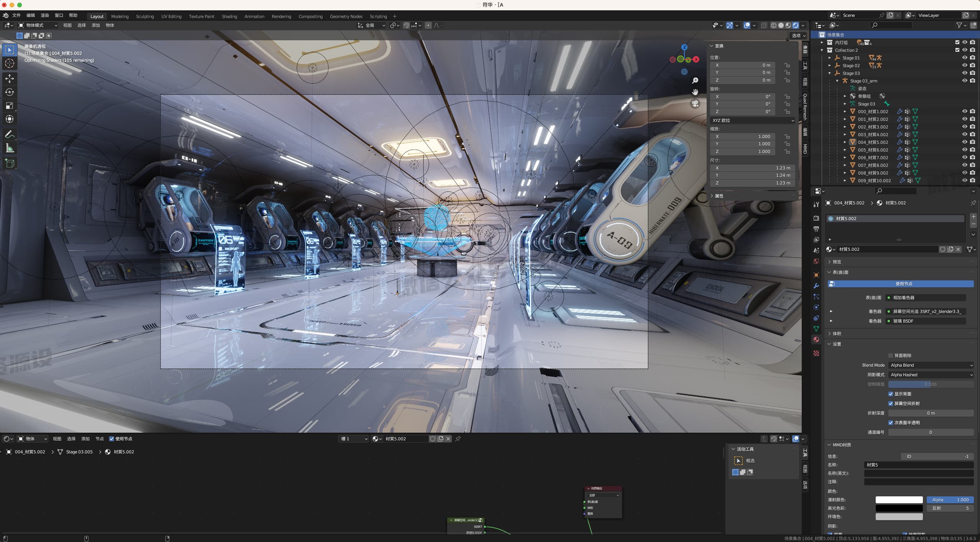Switch to the UV Editing workspace tab
The image size is (980, 542).
click(171, 16)
